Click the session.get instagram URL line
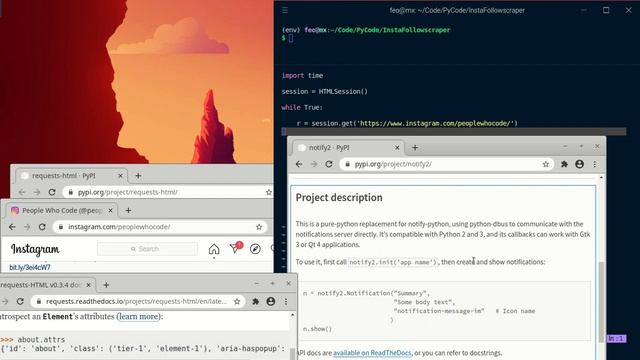640x360 pixels. [x=407, y=123]
